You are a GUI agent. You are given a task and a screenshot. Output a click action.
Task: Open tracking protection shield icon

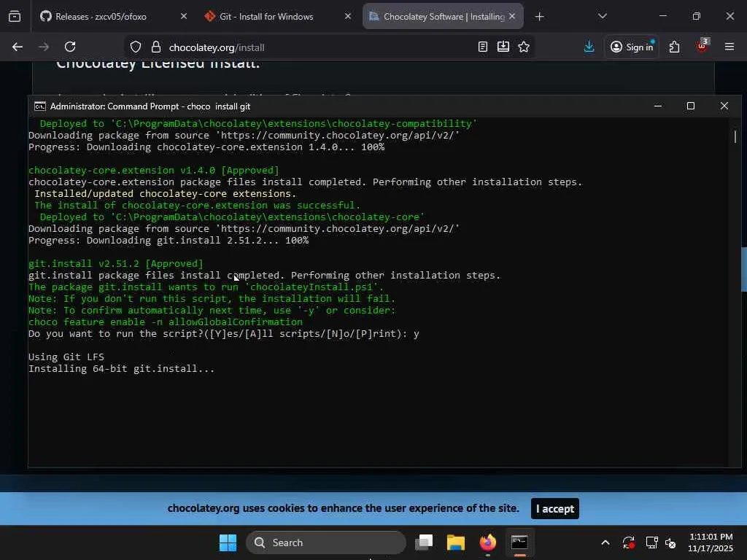(136, 47)
